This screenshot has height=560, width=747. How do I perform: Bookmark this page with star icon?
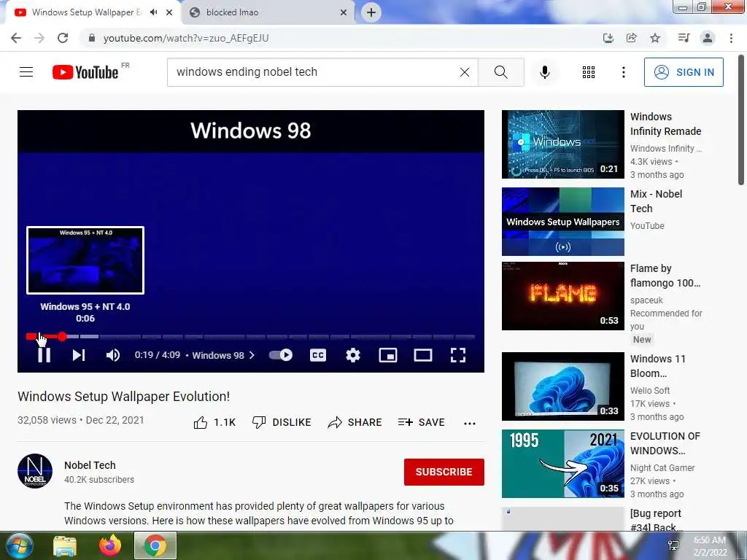[x=655, y=38]
